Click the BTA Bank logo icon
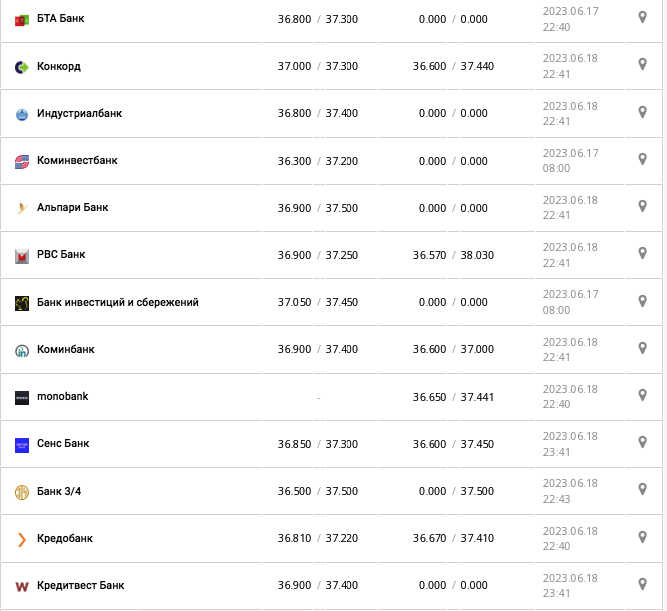The width and height of the screenshot is (667, 611). click(x=22, y=20)
